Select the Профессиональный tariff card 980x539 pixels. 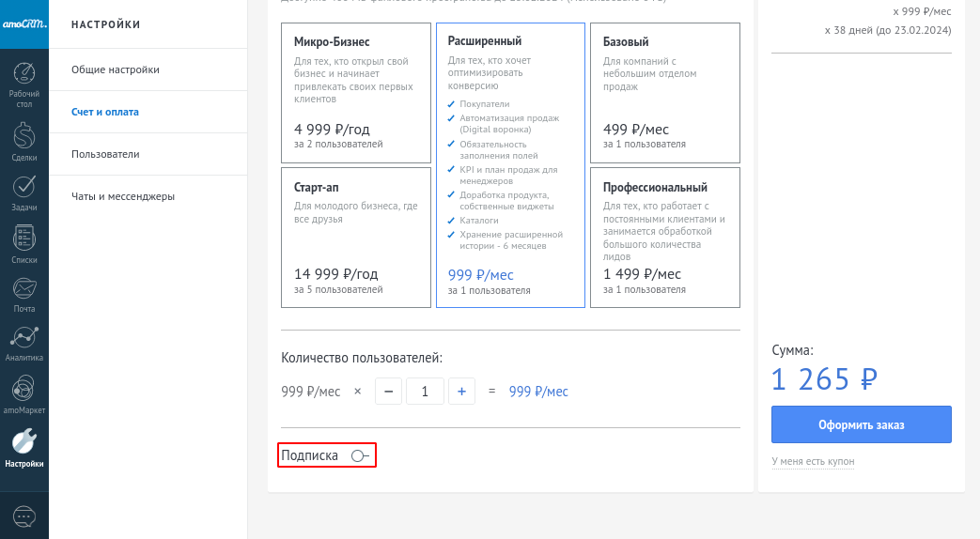coord(664,237)
